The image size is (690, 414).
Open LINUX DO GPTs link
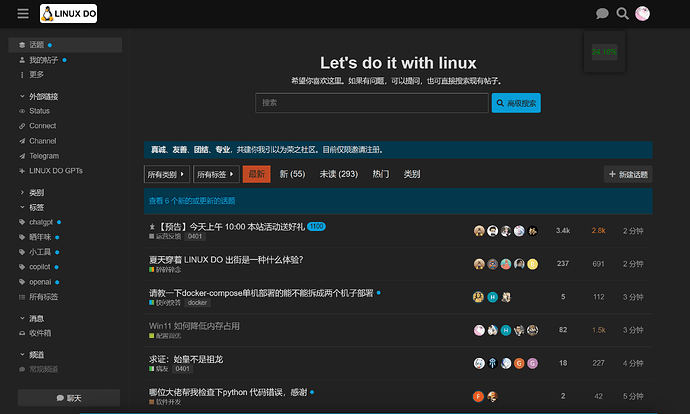coord(55,171)
